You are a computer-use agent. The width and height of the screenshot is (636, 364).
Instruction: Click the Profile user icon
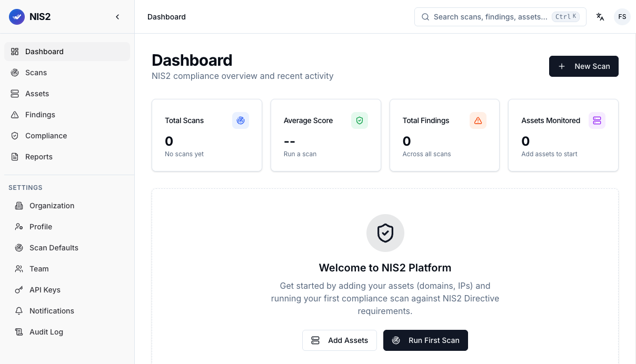click(x=19, y=227)
